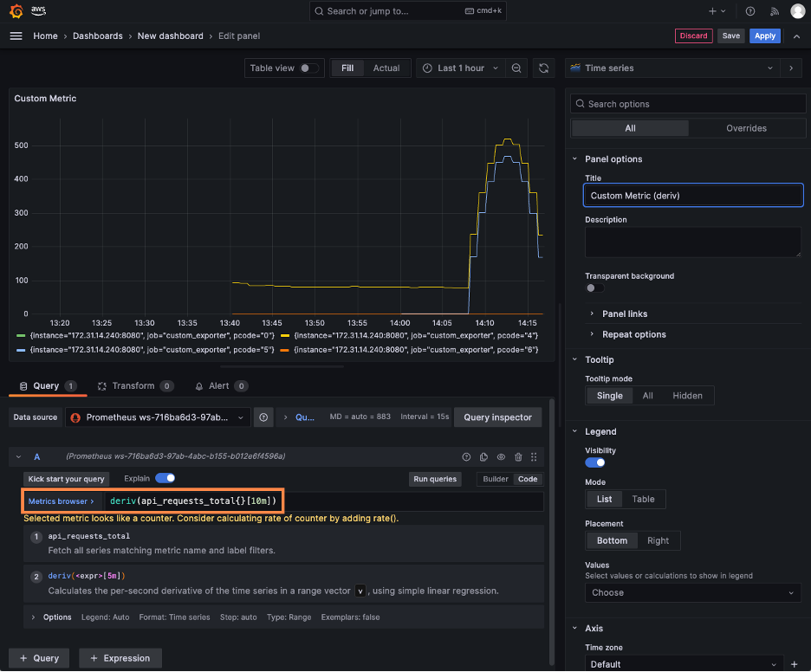Click the Run queries button

pyautogui.click(x=435, y=479)
